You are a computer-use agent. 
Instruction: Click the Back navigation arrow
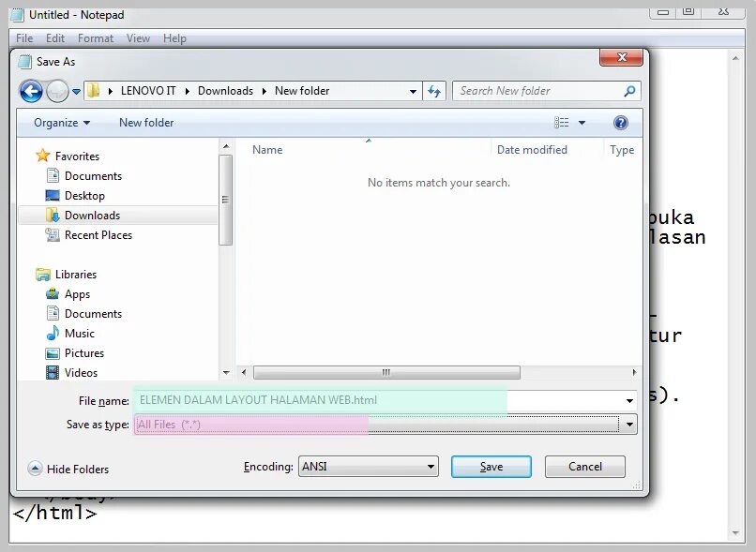(x=31, y=91)
